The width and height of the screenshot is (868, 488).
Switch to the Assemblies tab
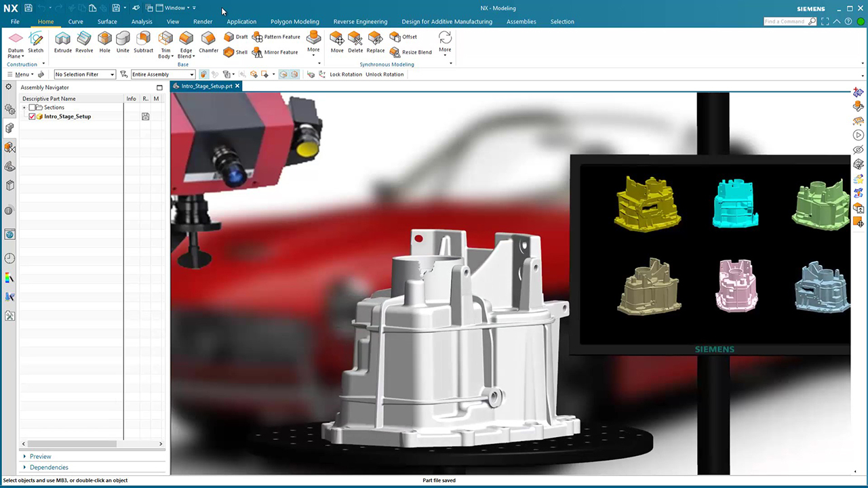tap(521, 22)
